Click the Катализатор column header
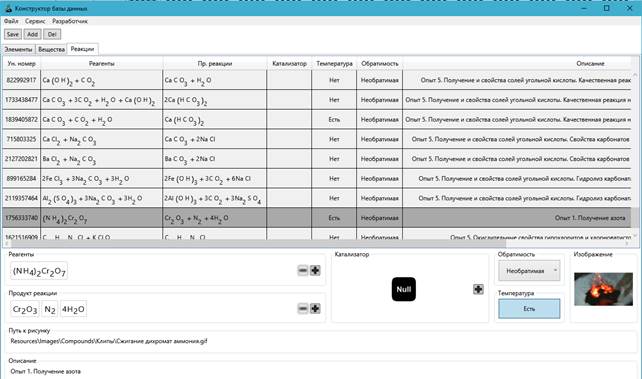 [289, 63]
